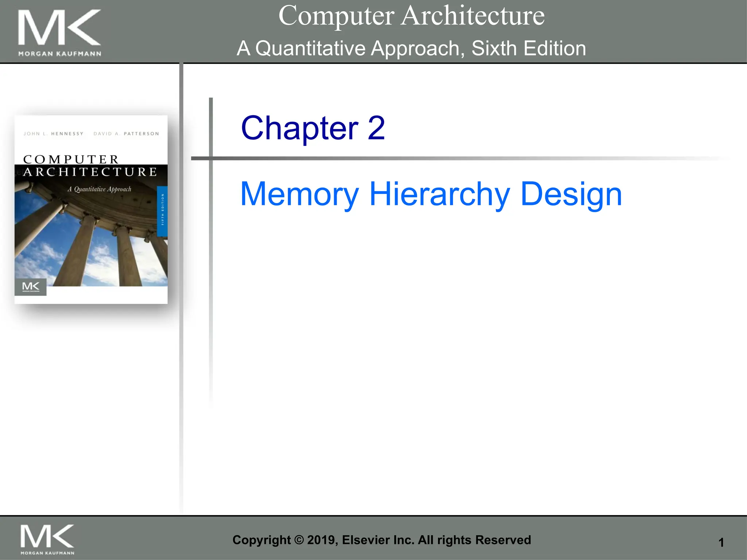Click the copyright 2019 Elsevier text
The image size is (747, 560).
(382, 540)
